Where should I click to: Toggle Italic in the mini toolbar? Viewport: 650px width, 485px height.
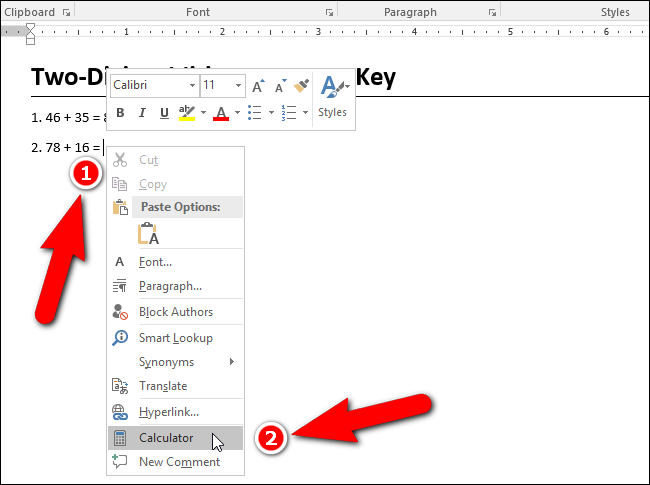[142, 112]
